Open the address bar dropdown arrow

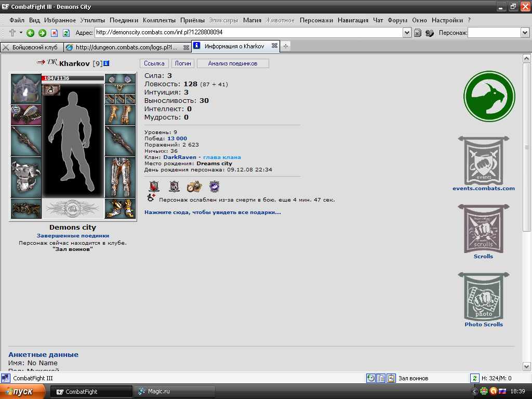[x=407, y=33]
